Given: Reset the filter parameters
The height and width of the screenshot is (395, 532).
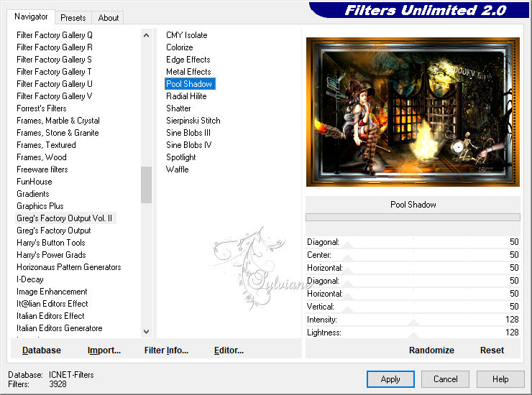Looking at the screenshot, I should coord(492,350).
